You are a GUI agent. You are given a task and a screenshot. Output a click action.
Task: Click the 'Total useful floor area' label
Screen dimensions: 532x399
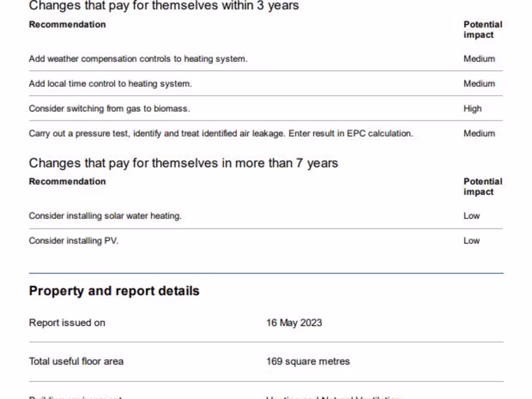pos(76,361)
